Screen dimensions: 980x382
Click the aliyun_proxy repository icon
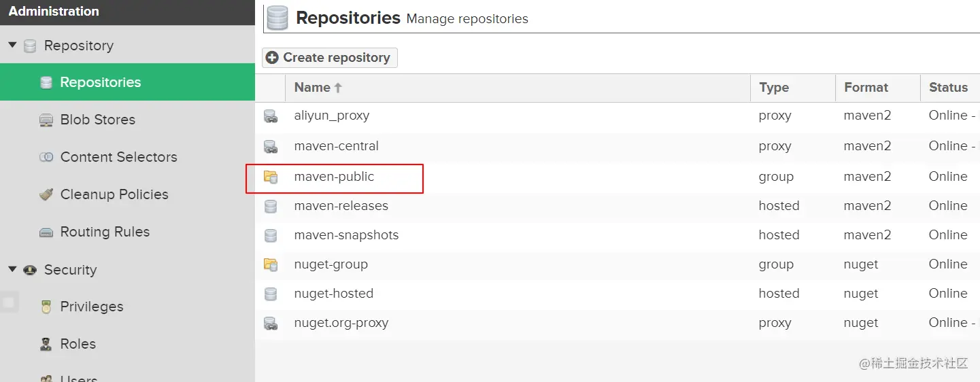pos(271,116)
